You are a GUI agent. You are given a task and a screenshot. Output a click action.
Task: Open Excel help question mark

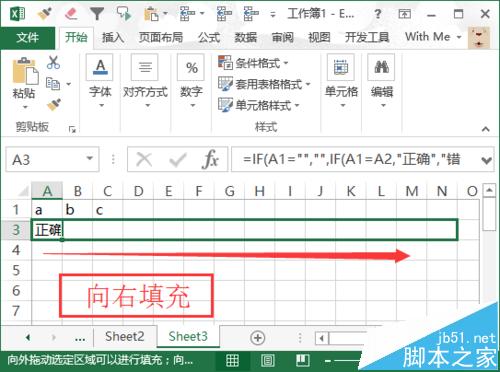(377, 14)
